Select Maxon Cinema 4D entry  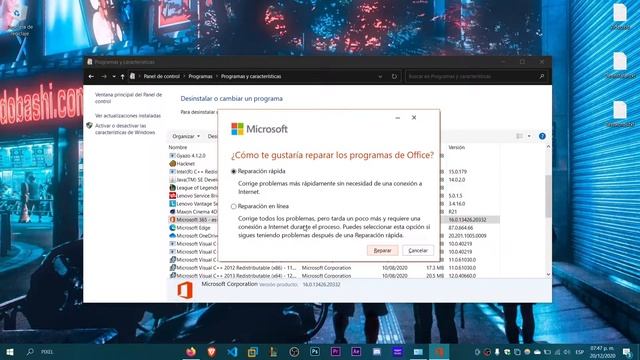click(x=197, y=212)
